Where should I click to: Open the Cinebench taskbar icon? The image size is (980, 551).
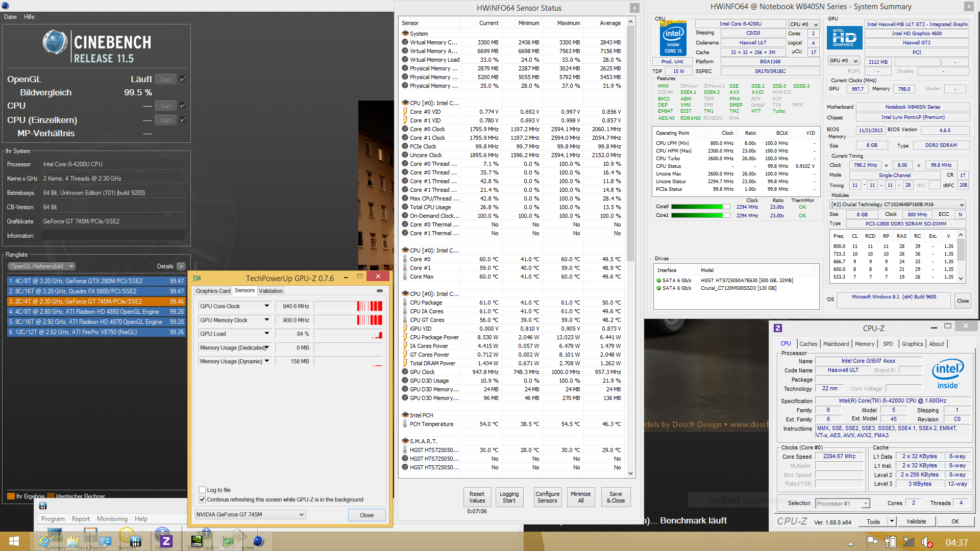pyautogui.click(x=258, y=541)
